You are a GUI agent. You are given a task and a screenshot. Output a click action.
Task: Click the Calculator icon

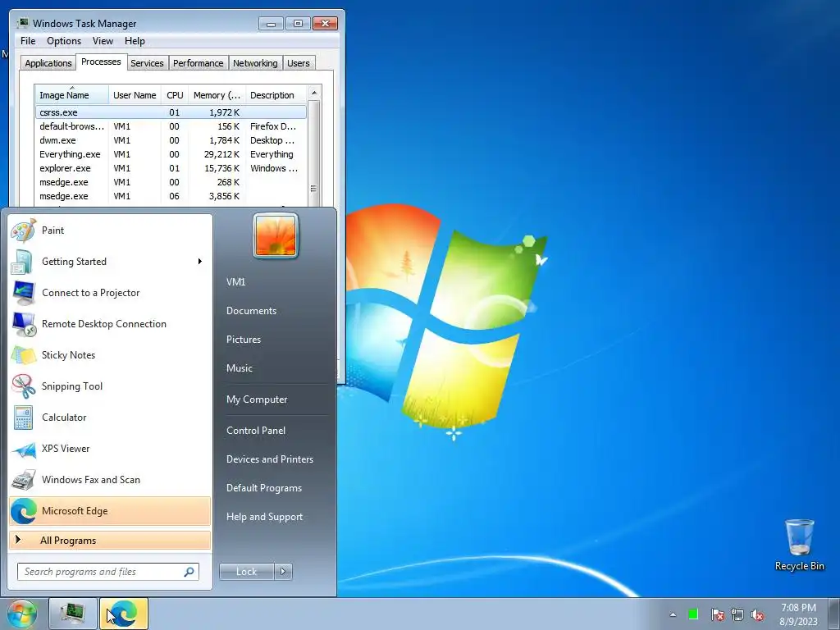click(x=24, y=418)
